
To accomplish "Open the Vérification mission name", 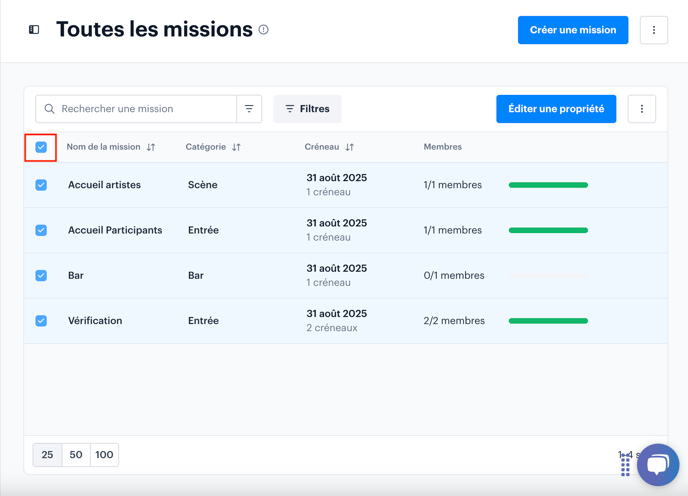I will [95, 320].
